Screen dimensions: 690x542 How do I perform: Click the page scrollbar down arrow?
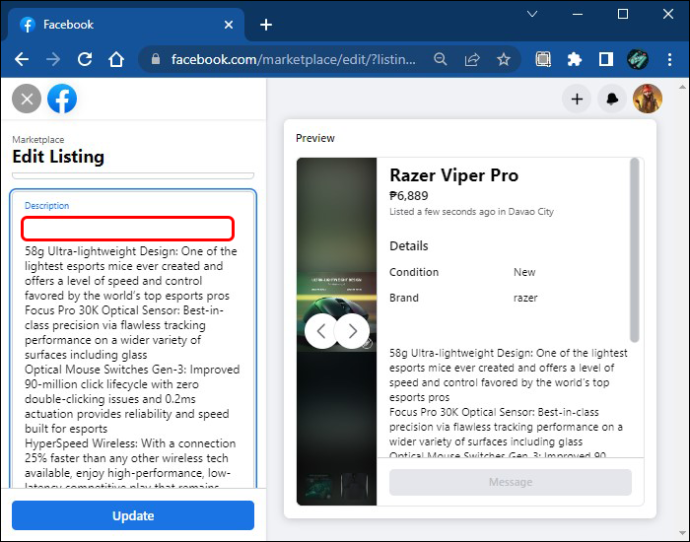(x=683, y=535)
